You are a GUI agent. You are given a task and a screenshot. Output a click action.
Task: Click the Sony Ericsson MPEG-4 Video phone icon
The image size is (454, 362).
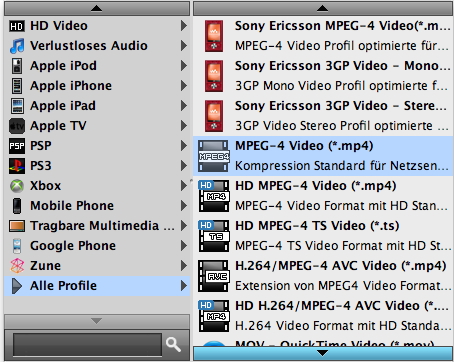tap(214, 36)
